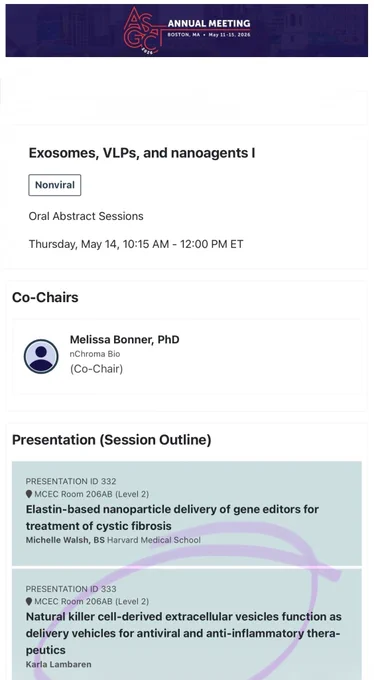This screenshot has width=374, height=680.
Task: Click presenter name Michelle Walsh, BS
Action: coord(65,540)
